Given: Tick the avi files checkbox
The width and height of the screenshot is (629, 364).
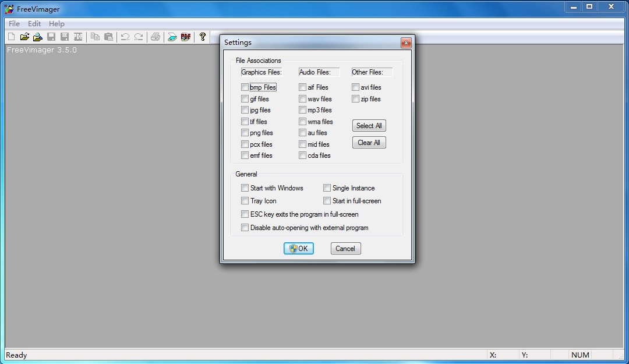Looking at the screenshot, I should pyautogui.click(x=355, y=87).
